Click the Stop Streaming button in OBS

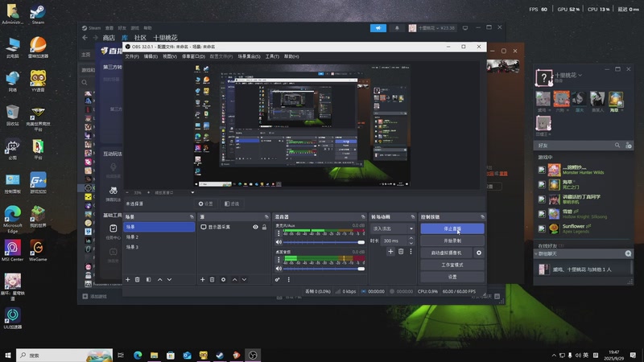coord(452,228)
